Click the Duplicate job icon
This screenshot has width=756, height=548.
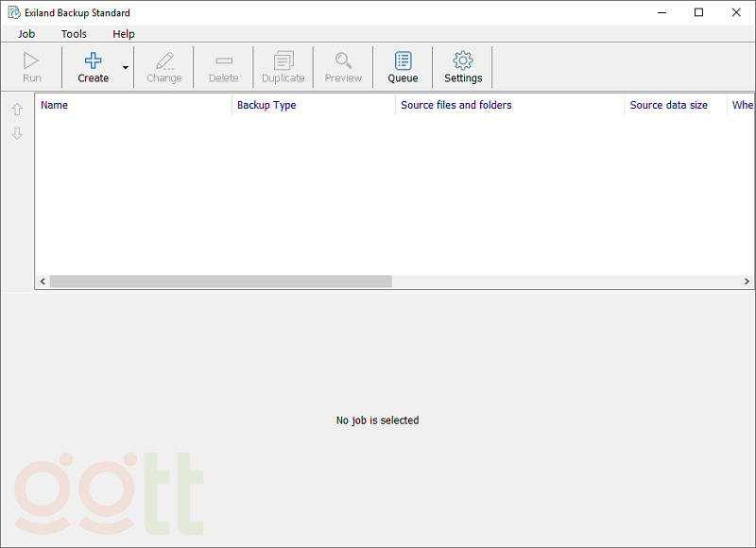pyautogui.click(x=283, y=61)
